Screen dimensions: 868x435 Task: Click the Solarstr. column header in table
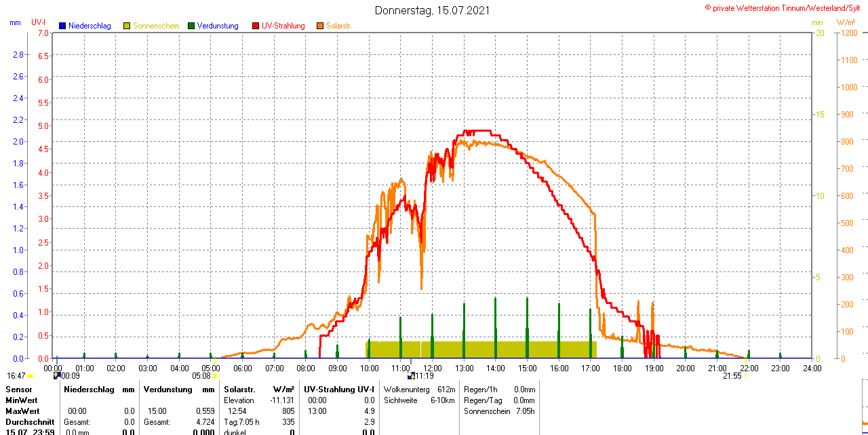[x=239, y=390]
